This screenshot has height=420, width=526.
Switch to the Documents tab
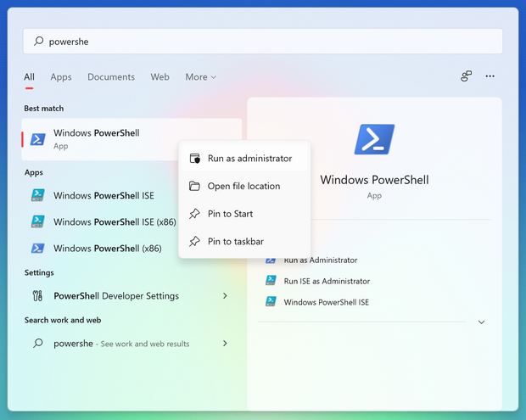point(111,77)
